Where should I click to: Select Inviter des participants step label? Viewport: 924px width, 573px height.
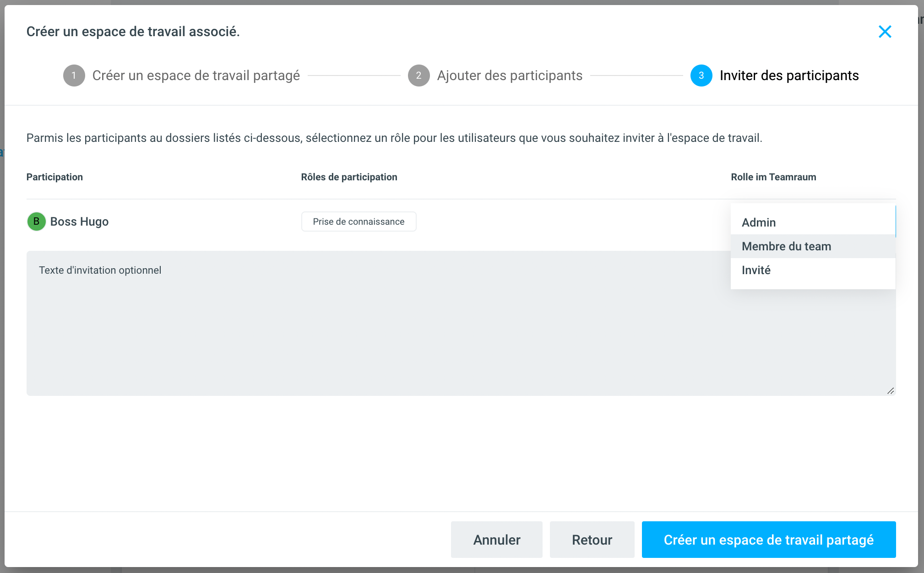789,76
